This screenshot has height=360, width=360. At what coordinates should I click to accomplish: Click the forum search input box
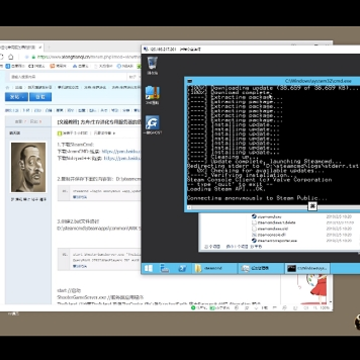(68, 77)
